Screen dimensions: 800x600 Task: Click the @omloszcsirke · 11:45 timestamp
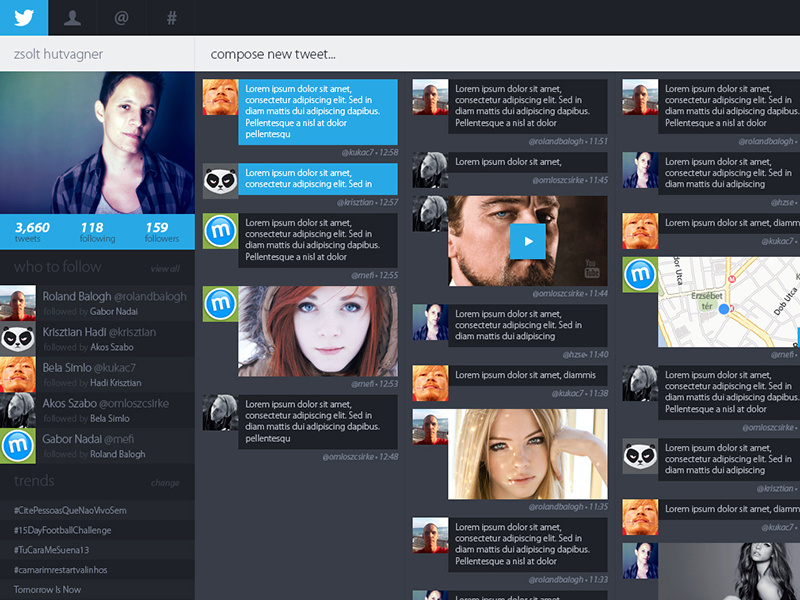(570, 180)
